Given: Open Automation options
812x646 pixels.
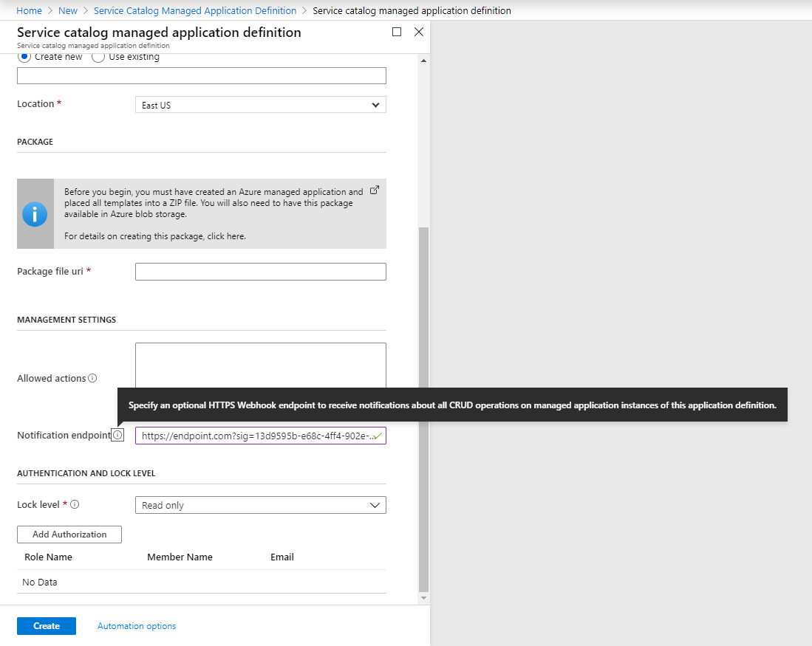Looking at the screenshot, I should click(136, 625).
